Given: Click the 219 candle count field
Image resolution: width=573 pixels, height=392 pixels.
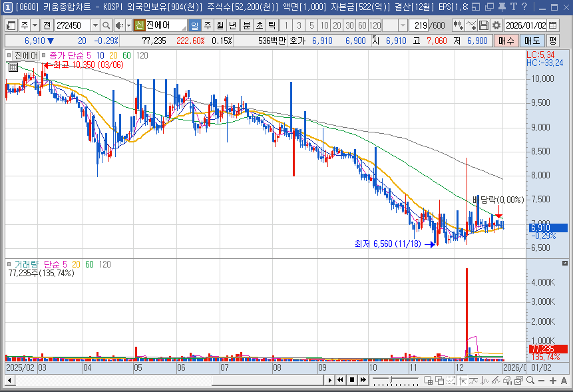Looking at the screenshot, I should coord(420,25).
